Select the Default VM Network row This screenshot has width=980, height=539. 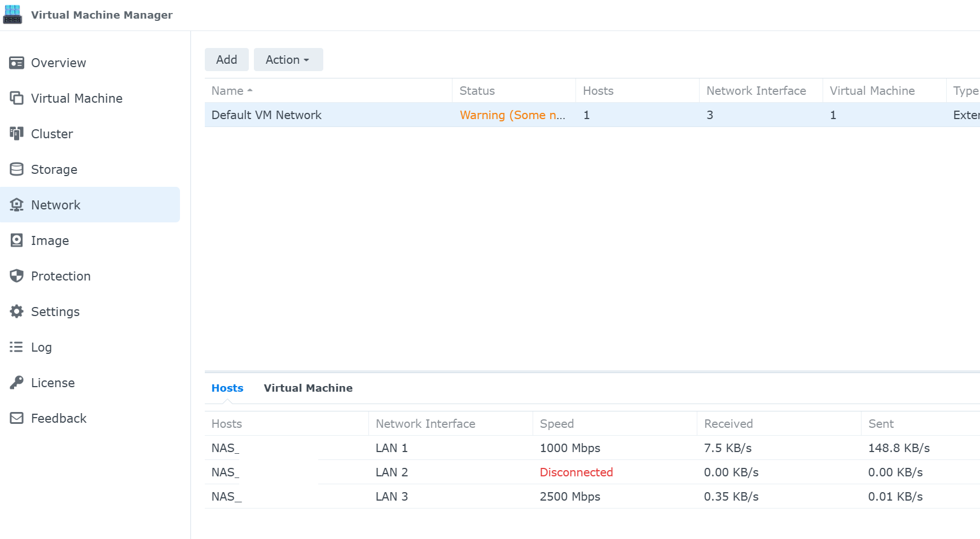click(x=267, y=115)
